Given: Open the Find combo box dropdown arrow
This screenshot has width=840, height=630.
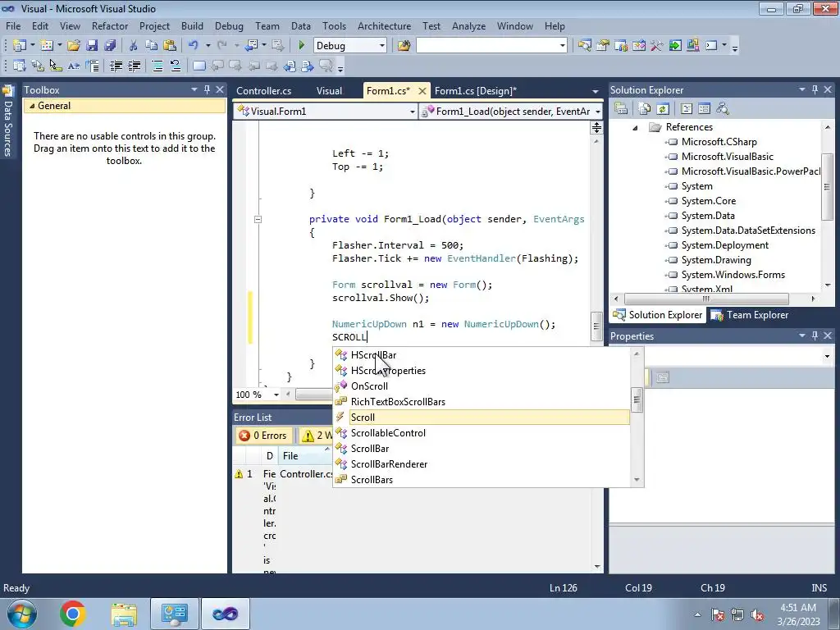Looking at the screenshot, I should click(562, 46).
